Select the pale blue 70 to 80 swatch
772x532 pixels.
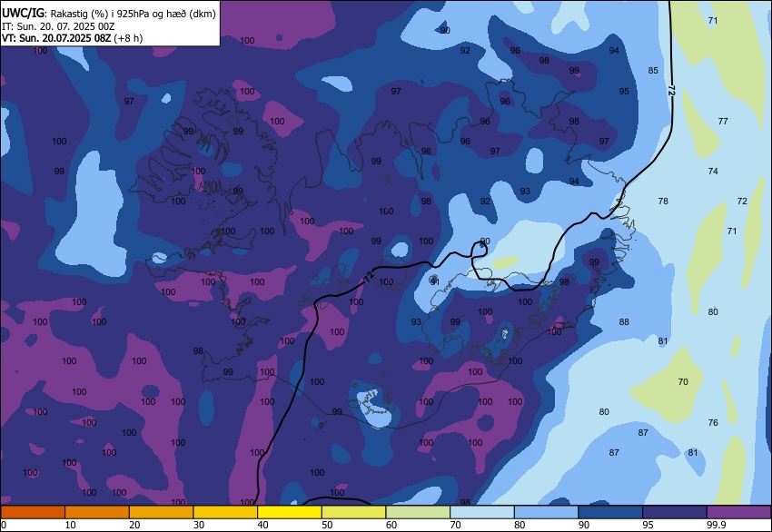coord(482,512)
